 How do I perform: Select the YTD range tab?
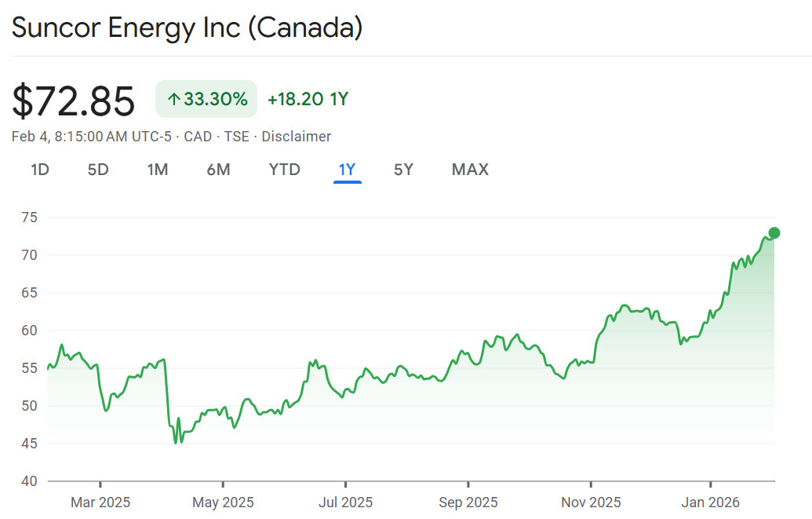tap(284, 170)
